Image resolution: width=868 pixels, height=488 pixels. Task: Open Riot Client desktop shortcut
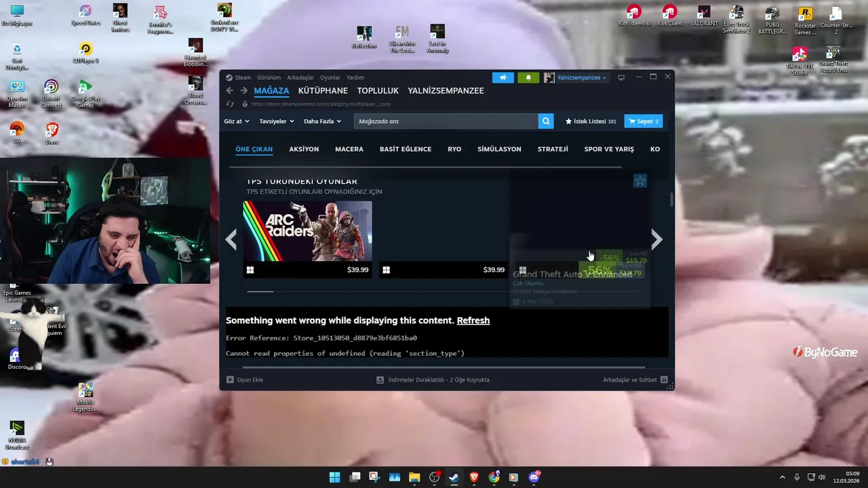(x=669, y=16)
